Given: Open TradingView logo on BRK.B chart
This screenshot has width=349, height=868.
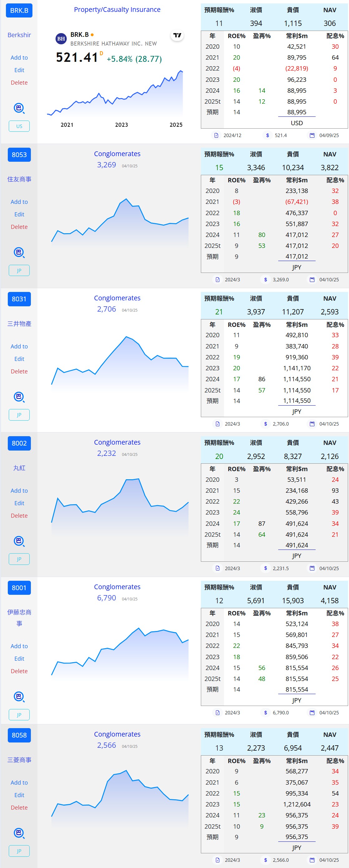Looking at the screenshot, I should point(177,35).
